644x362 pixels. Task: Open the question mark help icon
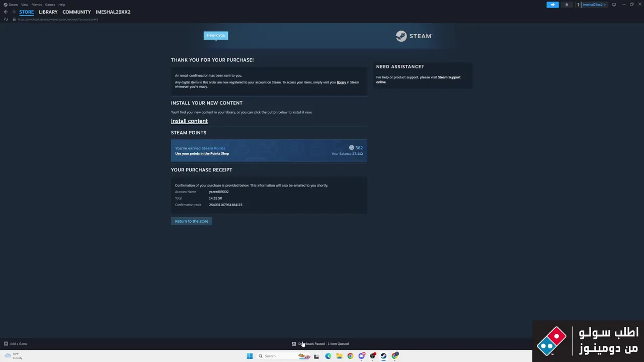pos(578,5)
